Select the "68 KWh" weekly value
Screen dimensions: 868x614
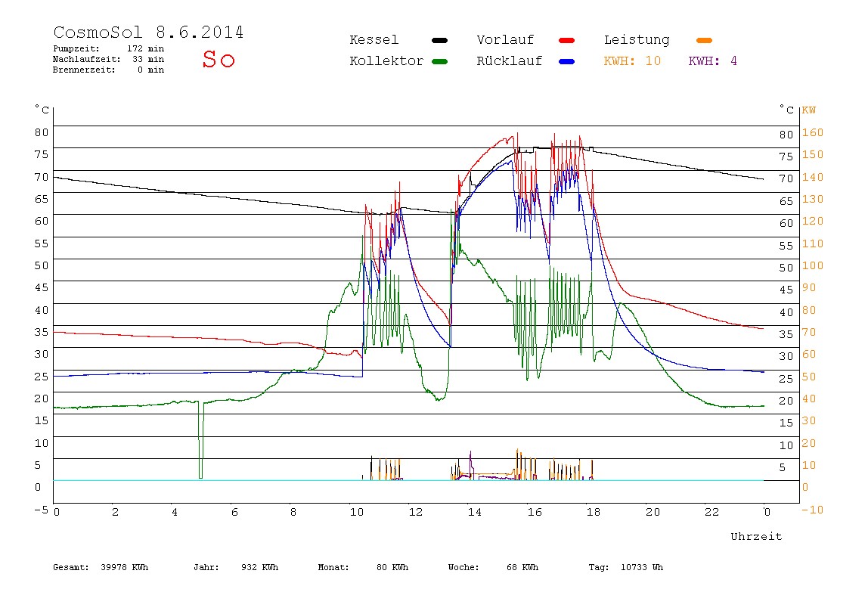(522, 567)
